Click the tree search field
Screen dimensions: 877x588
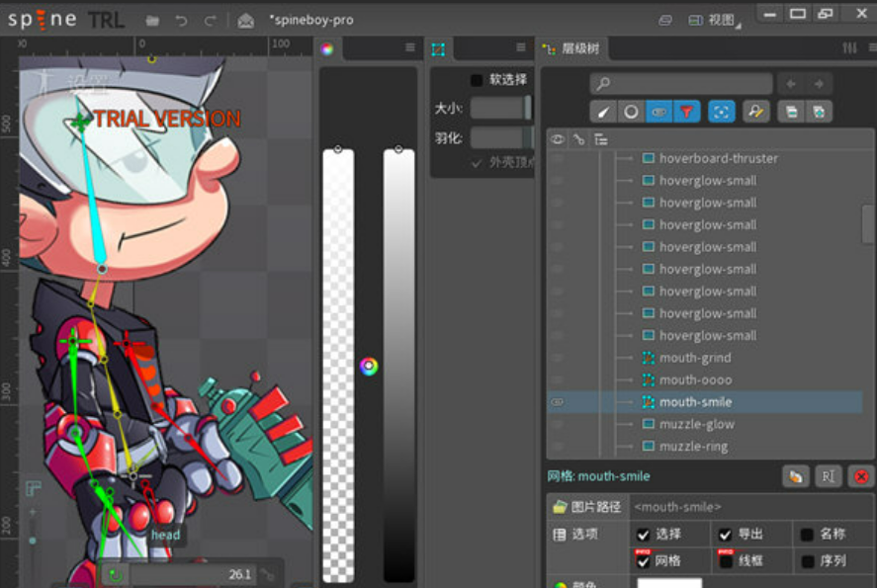681,84
